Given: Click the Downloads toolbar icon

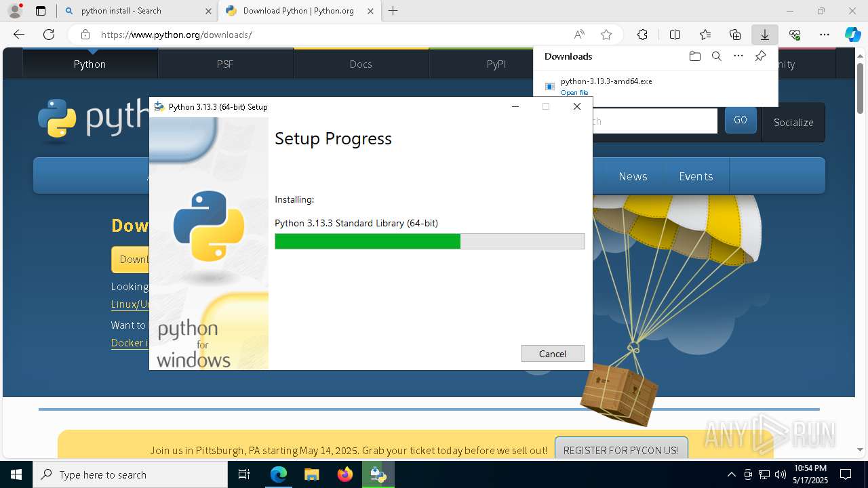Looking at the screenshot, I should coord(764,35).
